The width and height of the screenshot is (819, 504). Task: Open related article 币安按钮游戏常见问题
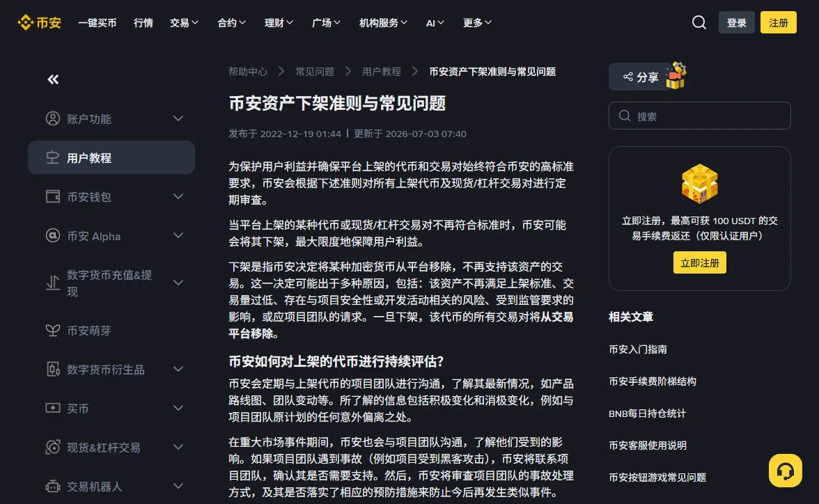coord(657,478)
